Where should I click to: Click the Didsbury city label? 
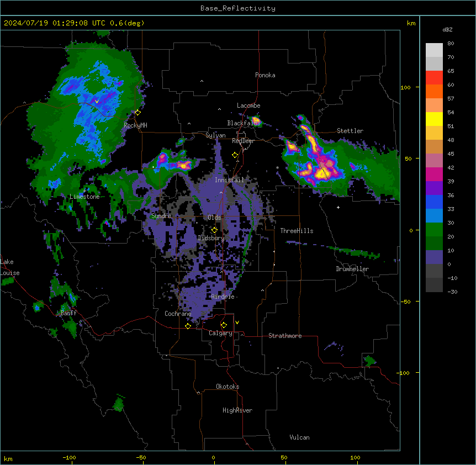pyautogui.click(x=211, y=238)
